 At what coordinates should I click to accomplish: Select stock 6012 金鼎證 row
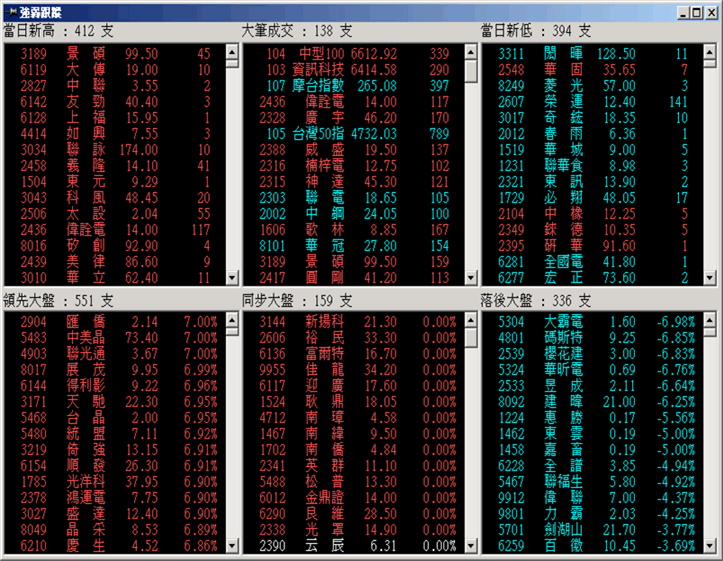(x=354, y=498)
